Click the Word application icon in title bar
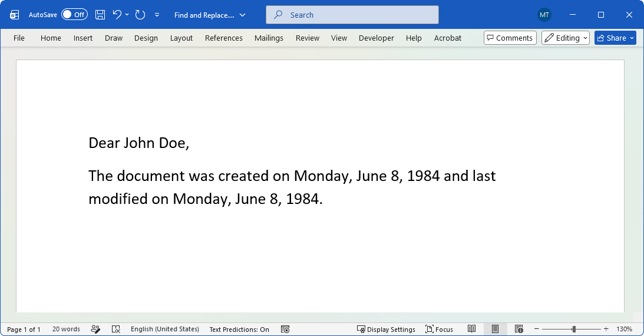The height and width of the screenshot is (336, 644). coord(14,15)
